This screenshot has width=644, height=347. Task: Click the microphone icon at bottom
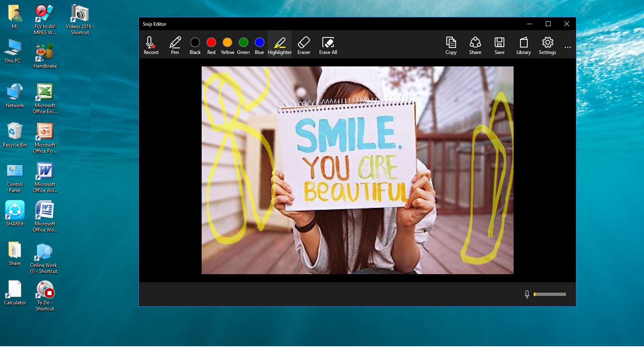(x=527, y=294)
